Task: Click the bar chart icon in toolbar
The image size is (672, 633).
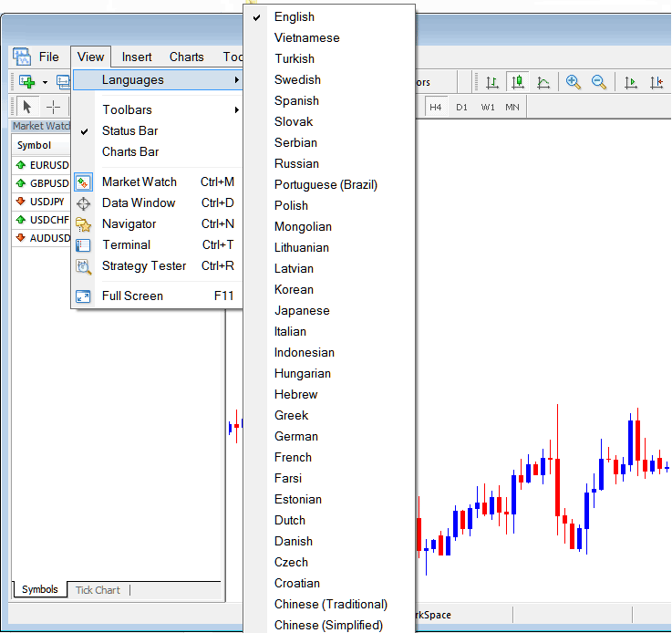Action: coord(492,82)
